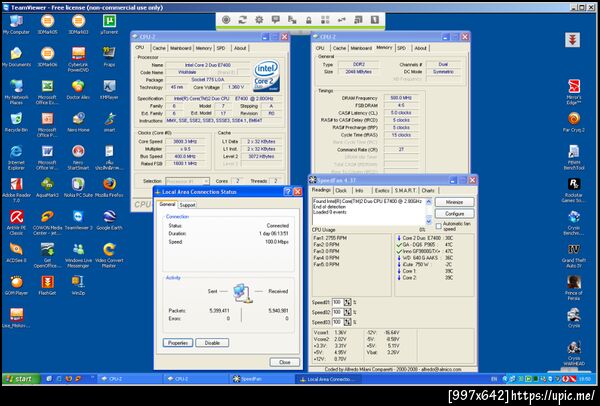Launch GOM Player from the desktop
Screen dimensions: 600x406
(16, 285)
